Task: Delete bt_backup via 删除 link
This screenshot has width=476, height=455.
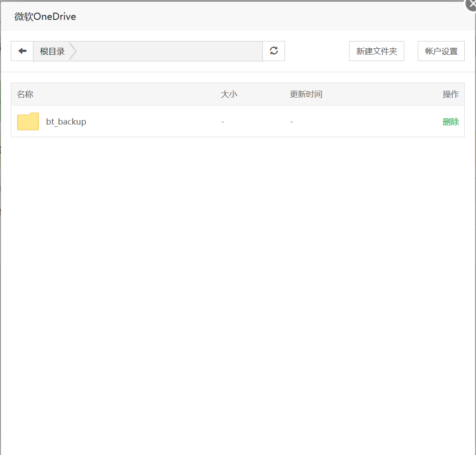Action: click(451, 121)
